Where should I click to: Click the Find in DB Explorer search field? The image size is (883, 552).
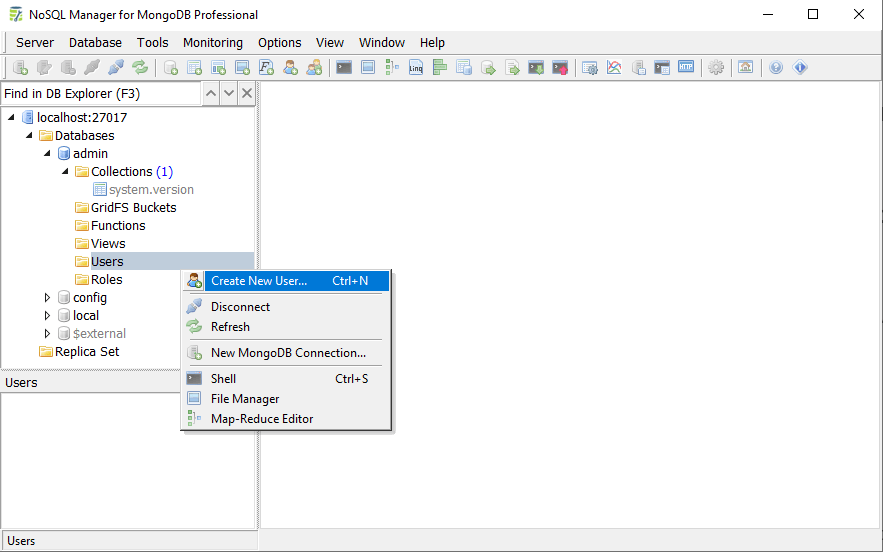pos(100,93)
